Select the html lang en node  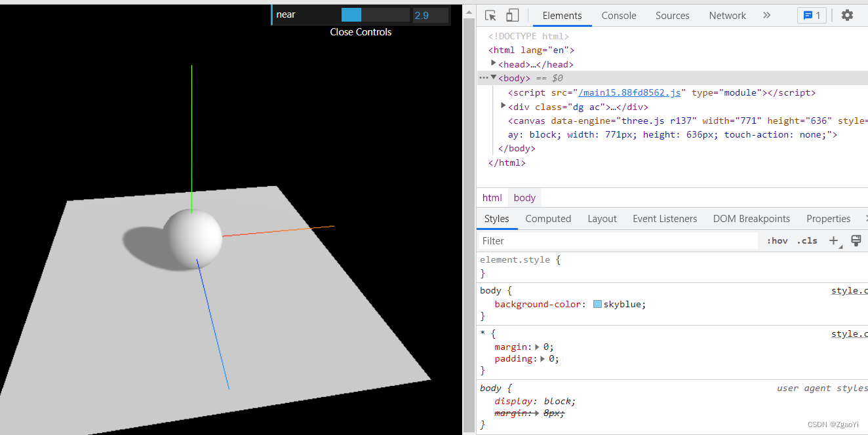(x=531, y=50)
